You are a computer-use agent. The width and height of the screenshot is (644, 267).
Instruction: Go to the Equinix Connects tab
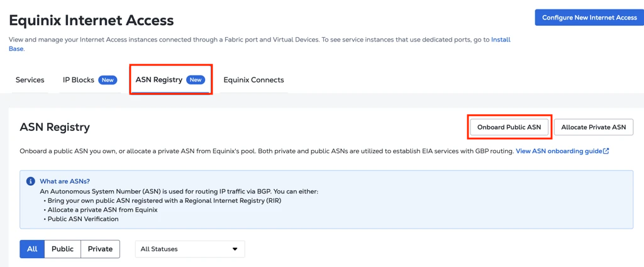[253, 80]
